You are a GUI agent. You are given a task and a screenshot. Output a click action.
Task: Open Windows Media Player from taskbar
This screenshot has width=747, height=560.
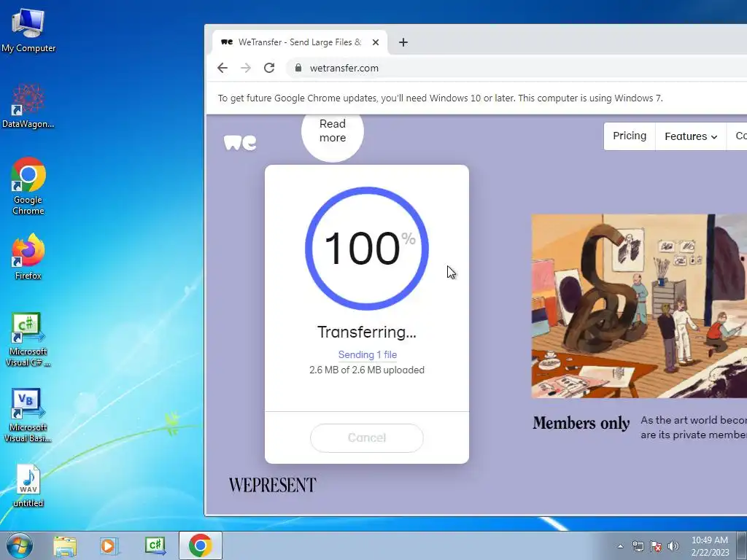[x=109, y=545]
